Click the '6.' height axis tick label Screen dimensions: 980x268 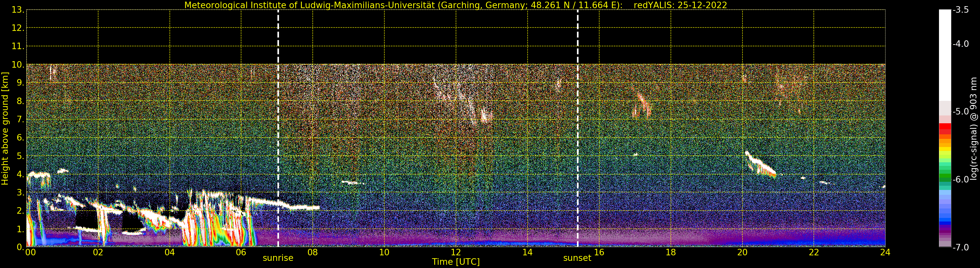(x=21, y=138)
